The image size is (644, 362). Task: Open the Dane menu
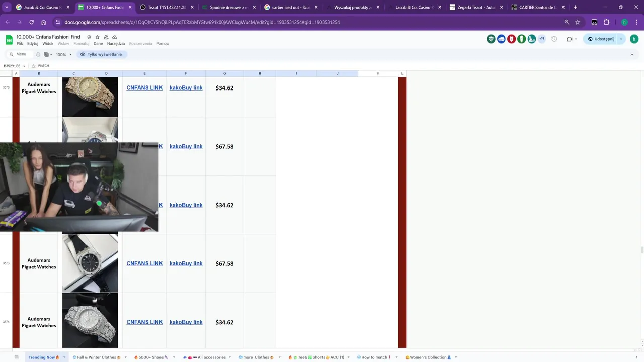point(98,44)
